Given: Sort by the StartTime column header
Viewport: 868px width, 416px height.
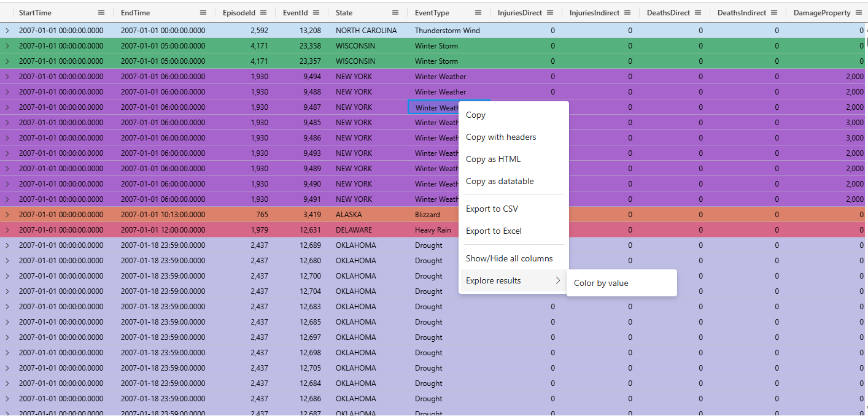Looking at the screenshot, I should pos(35,12).
